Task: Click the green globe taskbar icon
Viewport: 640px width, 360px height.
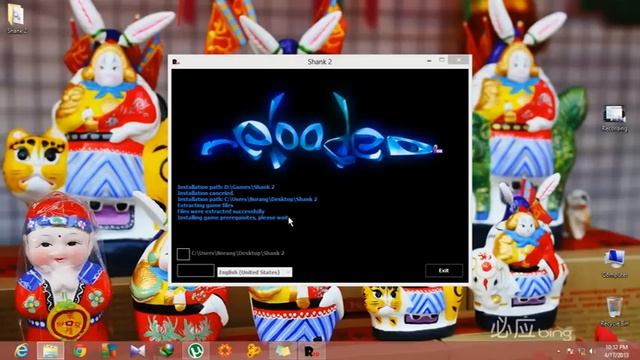Action: pos(167,351)
